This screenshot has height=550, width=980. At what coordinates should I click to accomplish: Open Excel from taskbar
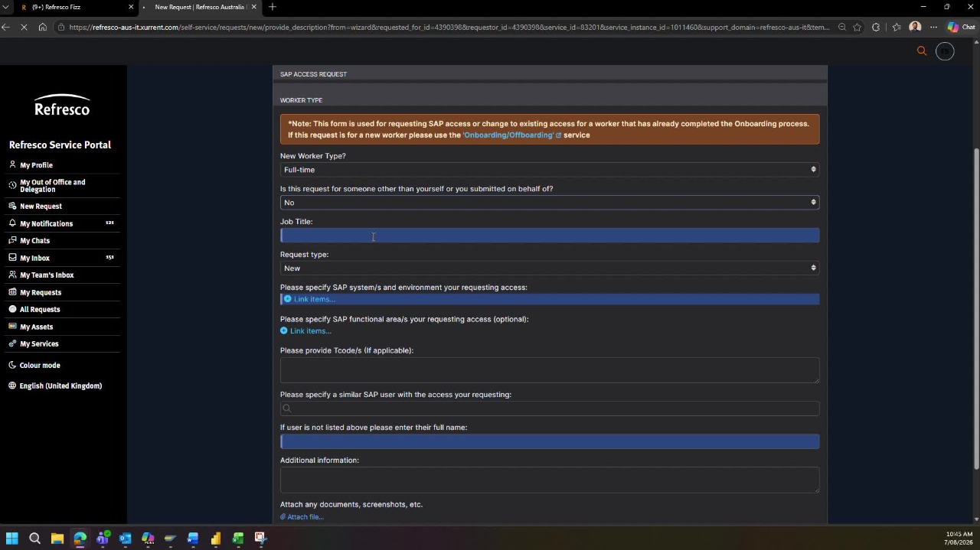click(238, 539)
